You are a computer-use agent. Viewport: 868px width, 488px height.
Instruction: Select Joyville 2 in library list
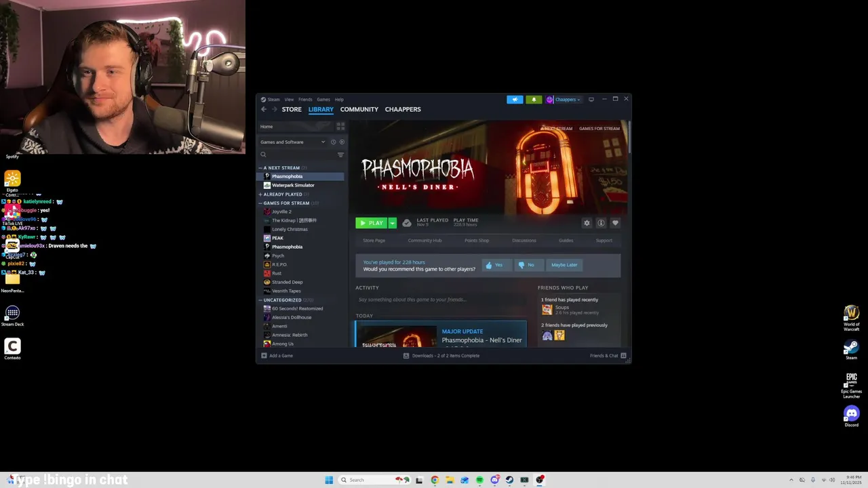[x=300, y=211]
